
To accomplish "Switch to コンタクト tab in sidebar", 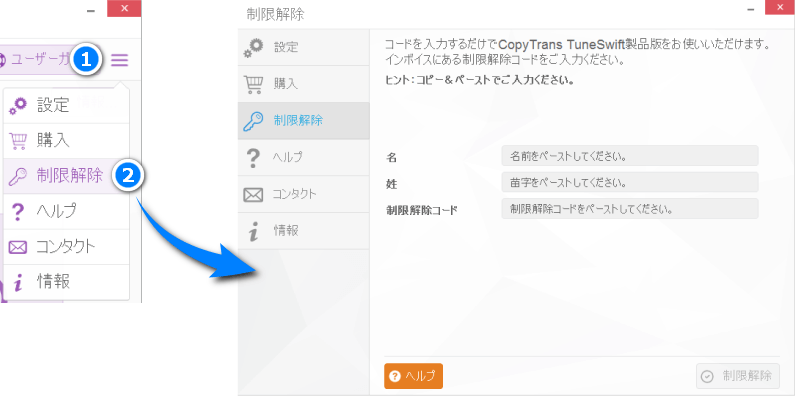I will point(303,194).
